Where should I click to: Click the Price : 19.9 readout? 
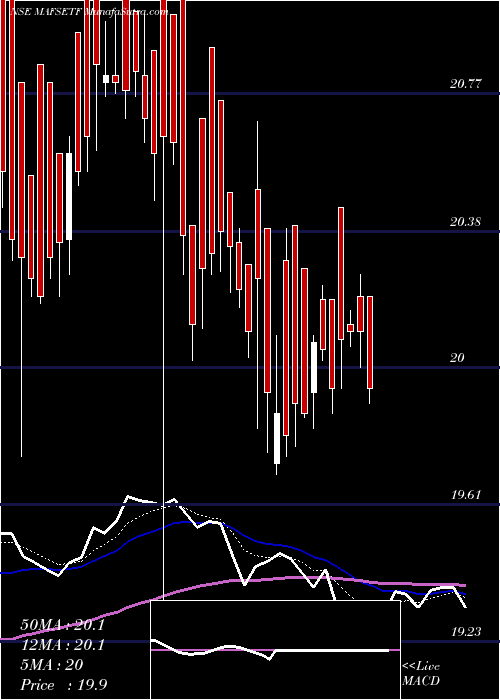[64, 685]
